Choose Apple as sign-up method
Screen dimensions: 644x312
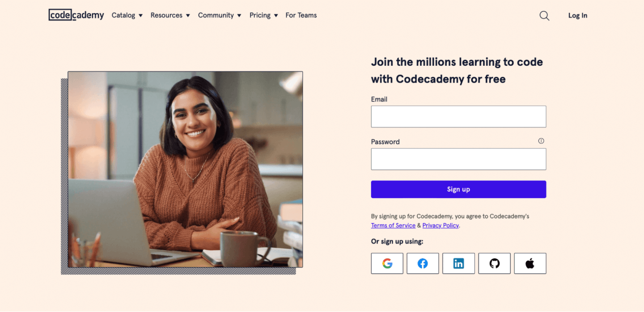pos(530,263)
